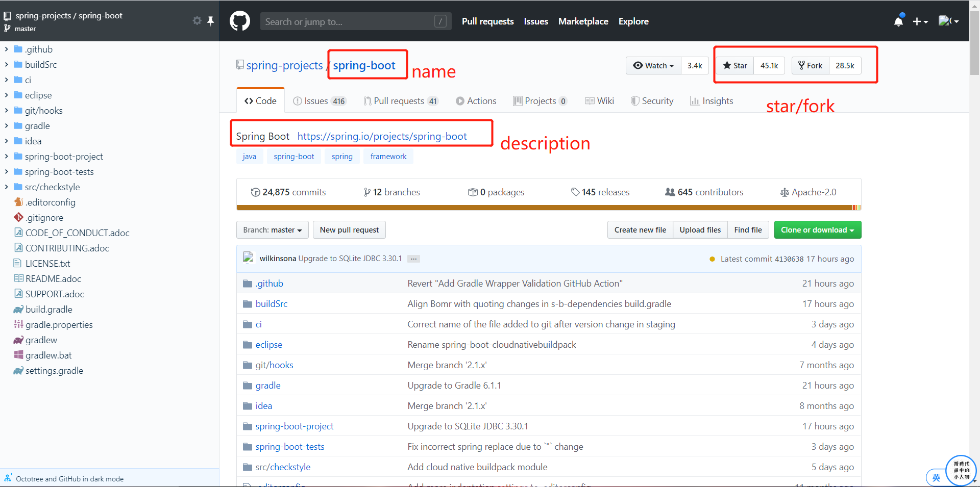The width and height of the screenshot is (980, 487).
Task: Open the Branch: master dropdown
Action: pos(272,230)
